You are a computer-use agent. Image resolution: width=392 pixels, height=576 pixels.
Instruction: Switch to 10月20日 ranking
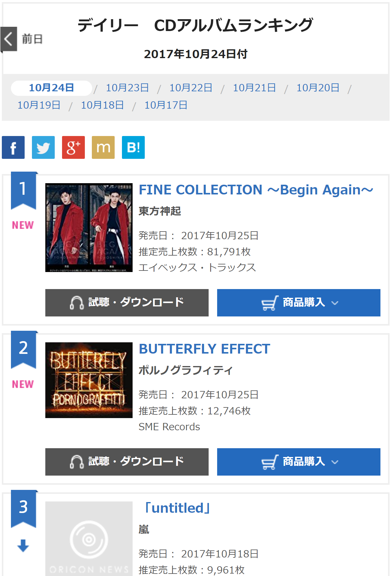318,88
